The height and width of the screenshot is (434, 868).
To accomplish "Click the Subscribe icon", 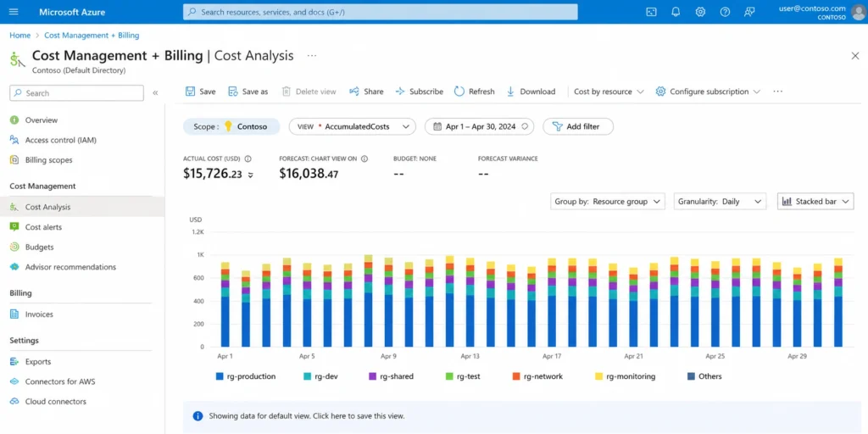I will pos(400,92).
